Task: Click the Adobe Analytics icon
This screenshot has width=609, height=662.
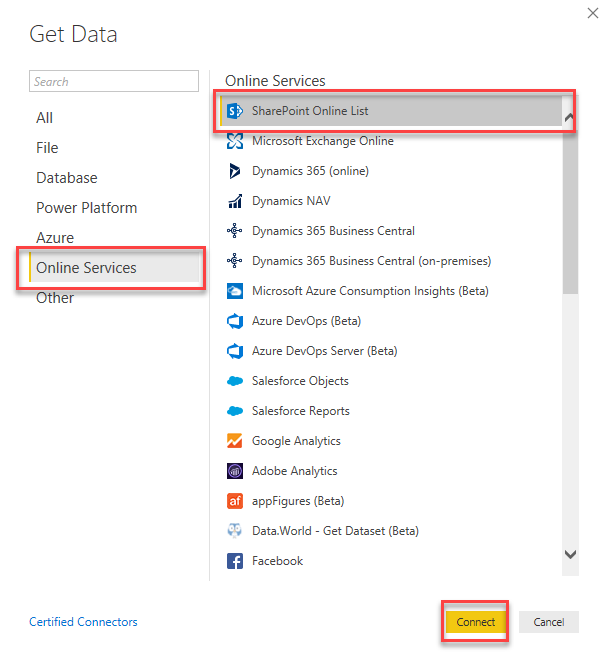Action: point(235,471)
